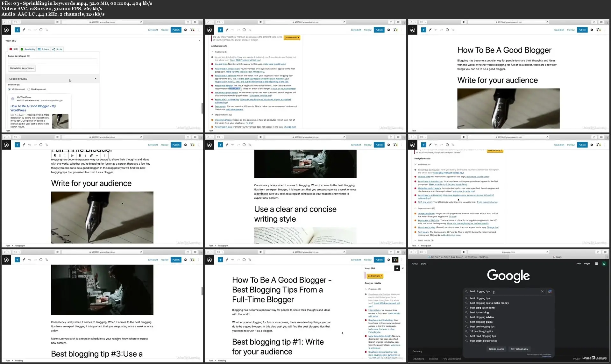Viewport: 611px width, 364px height.
Task: Click the 'How Search works' footer link
Action: pyautogui.click(x=451, y=359)
